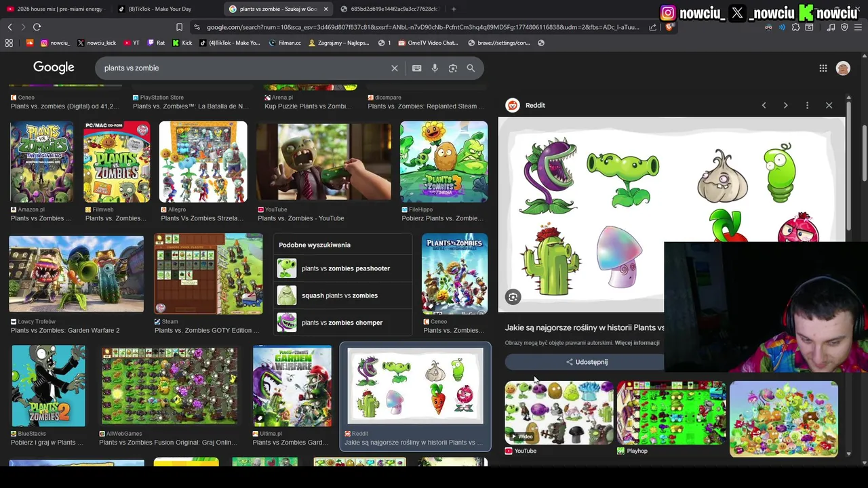Open the Ceneo Battle for Neighborville thumbnail
Screen dimensions: 868x488
(x=454, y=274)
